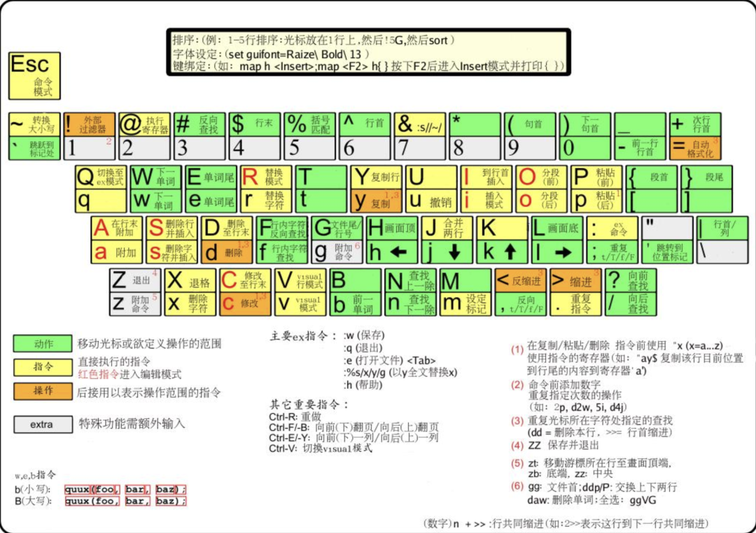
Task: Click lowercase m 设定标记 key
Action: 465,305
